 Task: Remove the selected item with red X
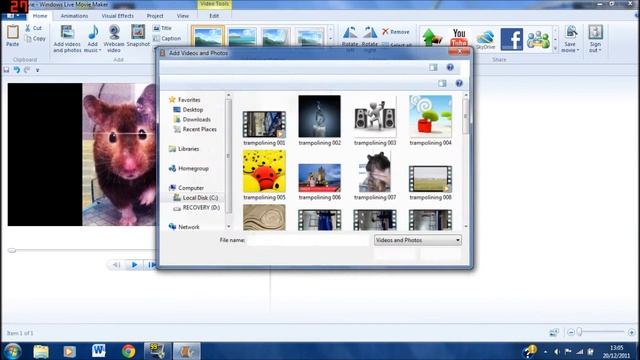tap(396, 31)
